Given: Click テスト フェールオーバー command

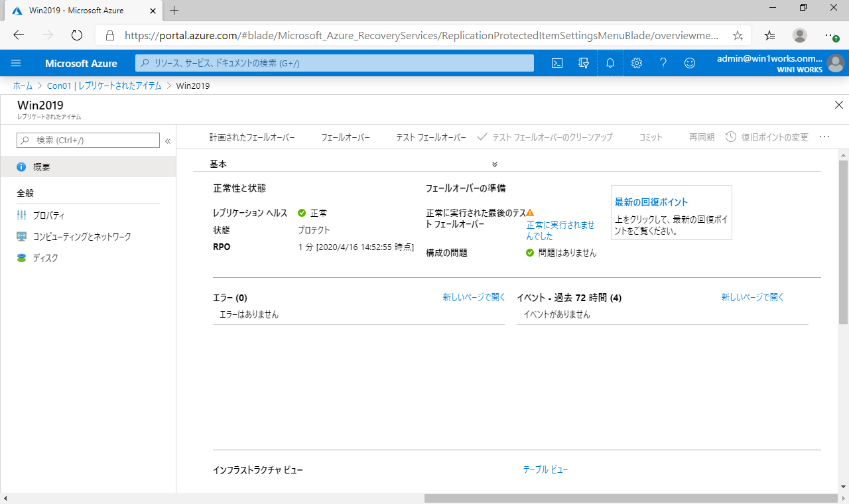Looking at the screenshot, I should pos(431,137).
